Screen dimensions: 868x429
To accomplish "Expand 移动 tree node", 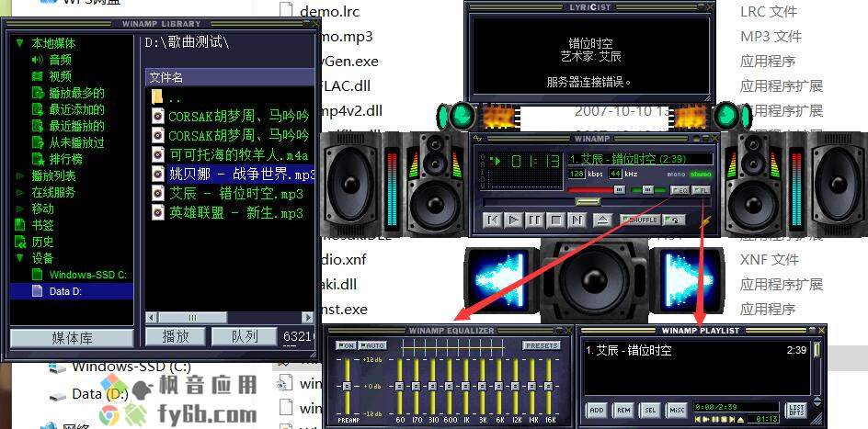I will (x=20, y=209).
